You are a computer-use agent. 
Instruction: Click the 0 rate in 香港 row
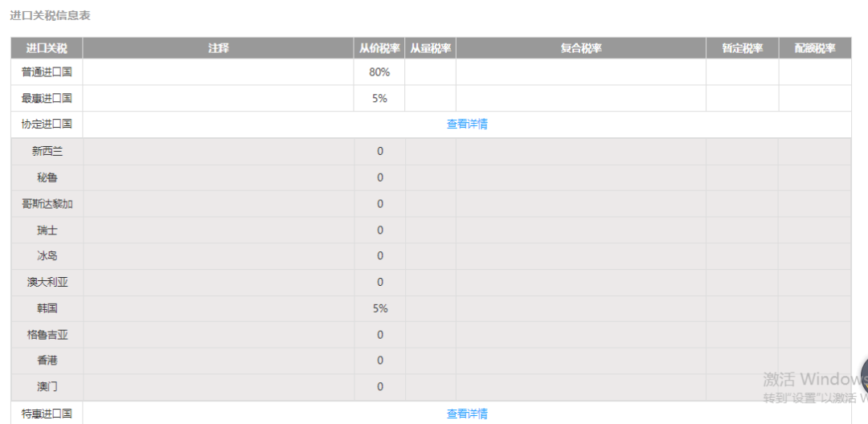pyautogui.click(x=379, y=361)
